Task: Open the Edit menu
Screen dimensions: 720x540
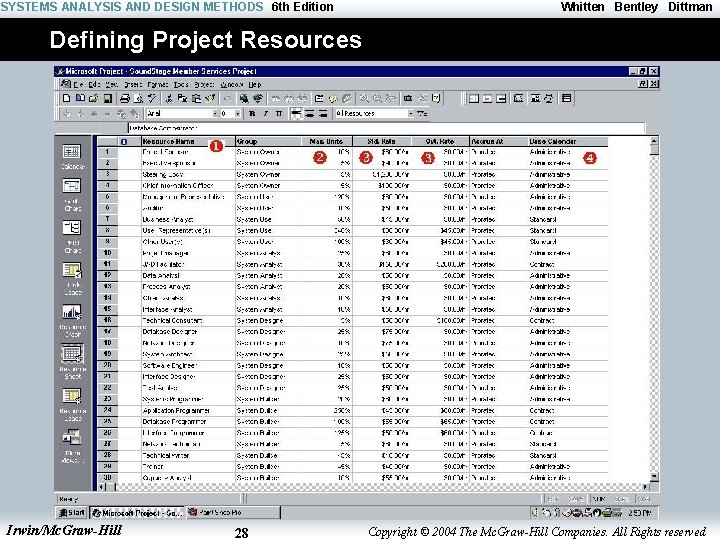Action: (x=94, y=84)
